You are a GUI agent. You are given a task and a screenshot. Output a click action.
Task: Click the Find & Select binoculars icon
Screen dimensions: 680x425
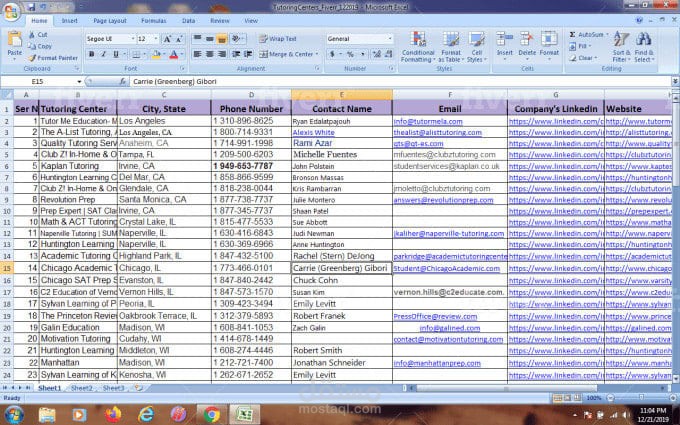644,39
